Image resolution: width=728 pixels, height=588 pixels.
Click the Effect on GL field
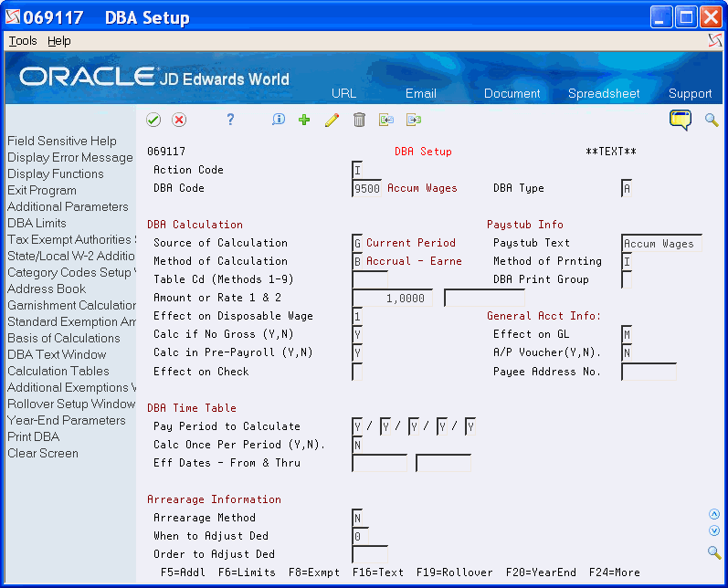pos(627,334)
